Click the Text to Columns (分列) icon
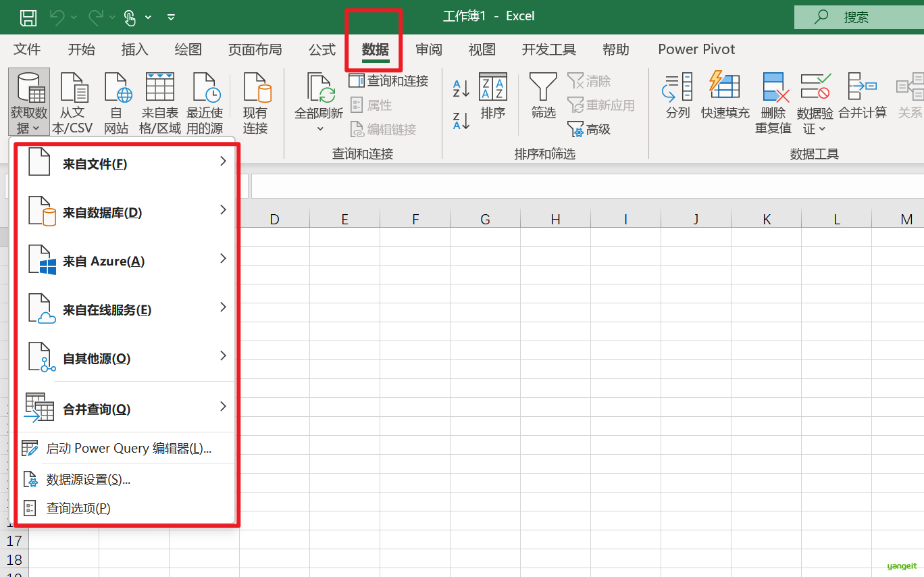 point(677,88)
